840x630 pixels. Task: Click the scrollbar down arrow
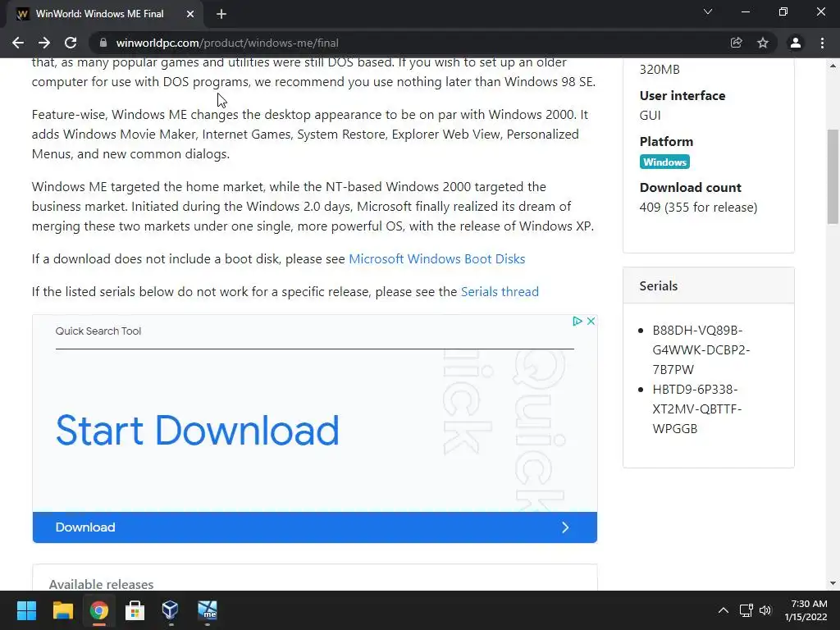[x=833, y=583]
